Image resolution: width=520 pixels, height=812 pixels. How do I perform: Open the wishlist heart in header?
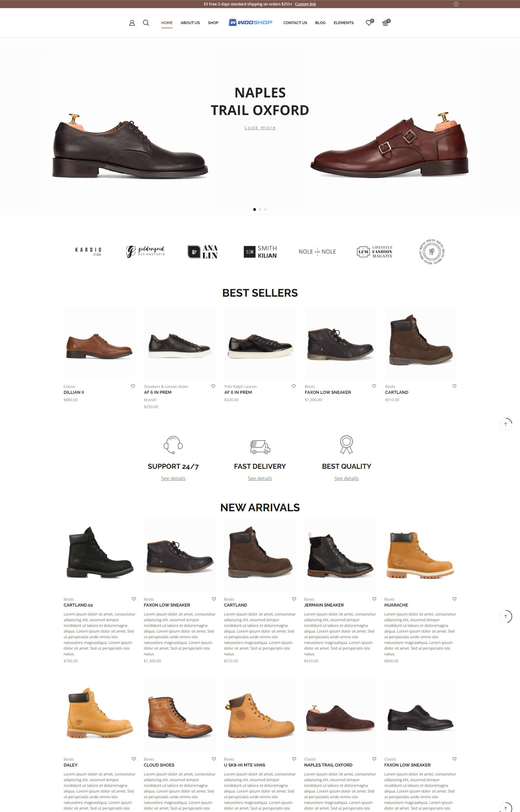(x=369, y=23)
